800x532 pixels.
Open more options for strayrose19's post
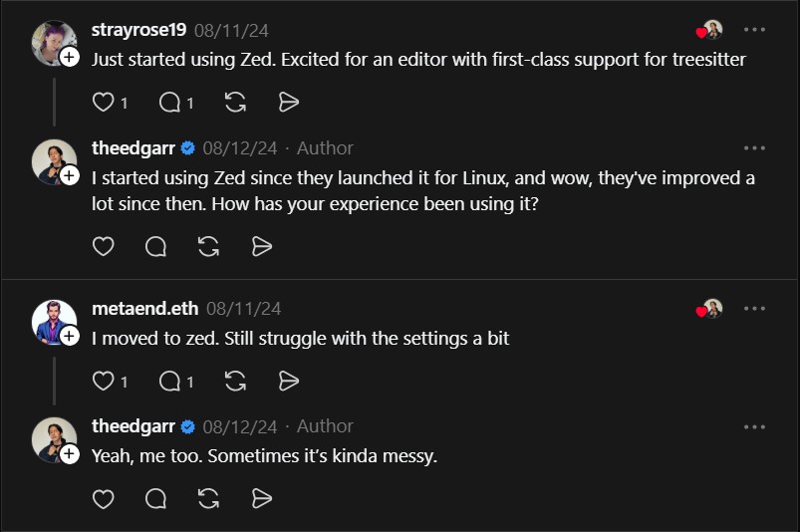click(754, 30)
